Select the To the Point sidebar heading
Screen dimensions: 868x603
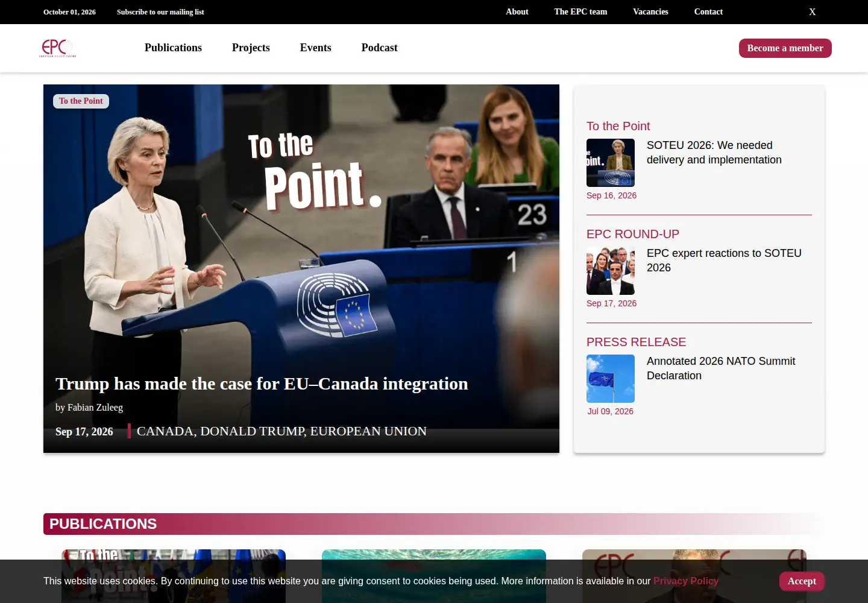coord(618,126)
